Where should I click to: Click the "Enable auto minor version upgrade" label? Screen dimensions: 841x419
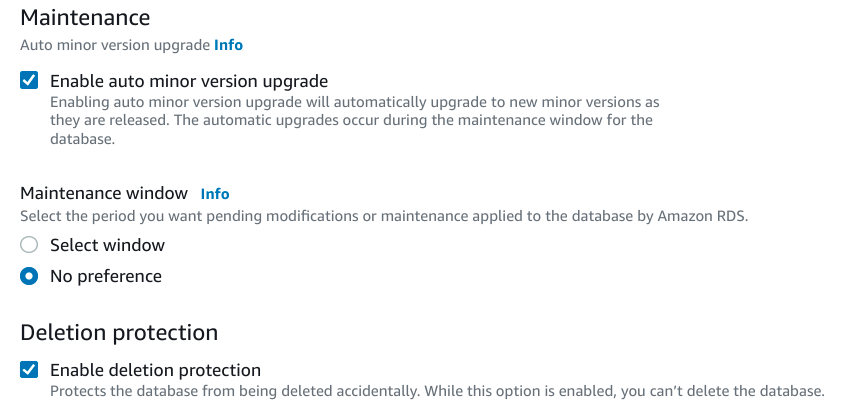[189, 81]
